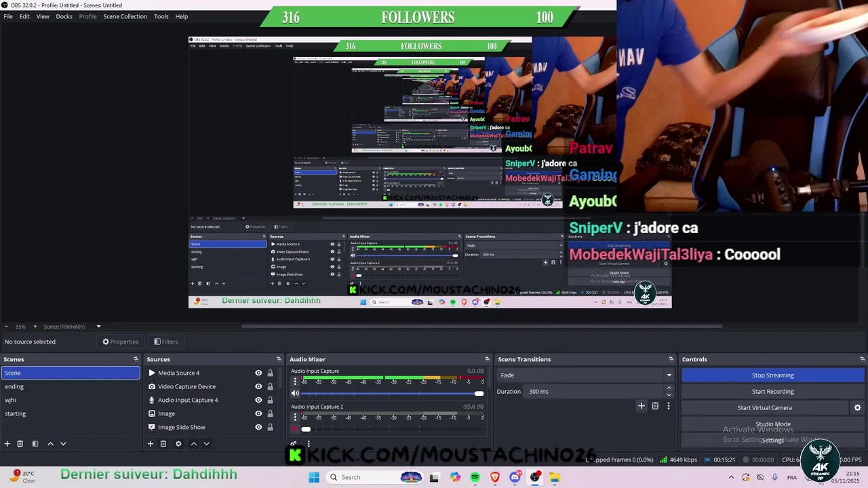Image resolution: width=868 pixels, height=488 pixels.
Task: Open transition properties three-dot menu
Action: point(669,406)
